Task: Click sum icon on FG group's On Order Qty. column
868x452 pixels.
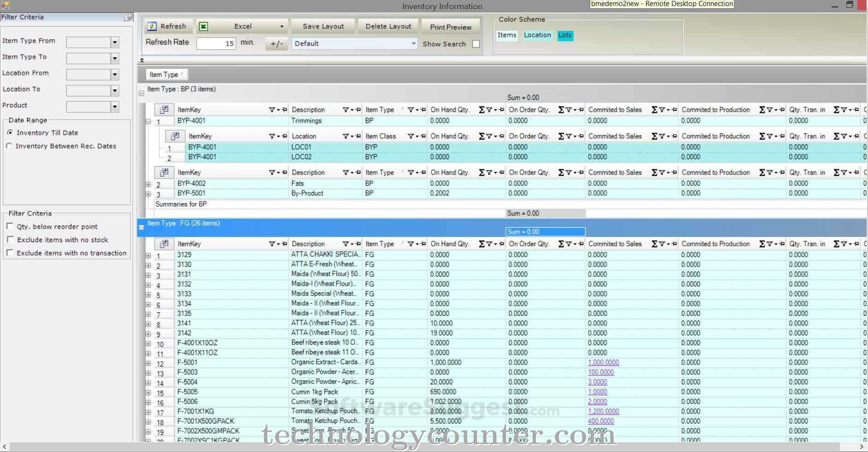Action: point(561,244)
